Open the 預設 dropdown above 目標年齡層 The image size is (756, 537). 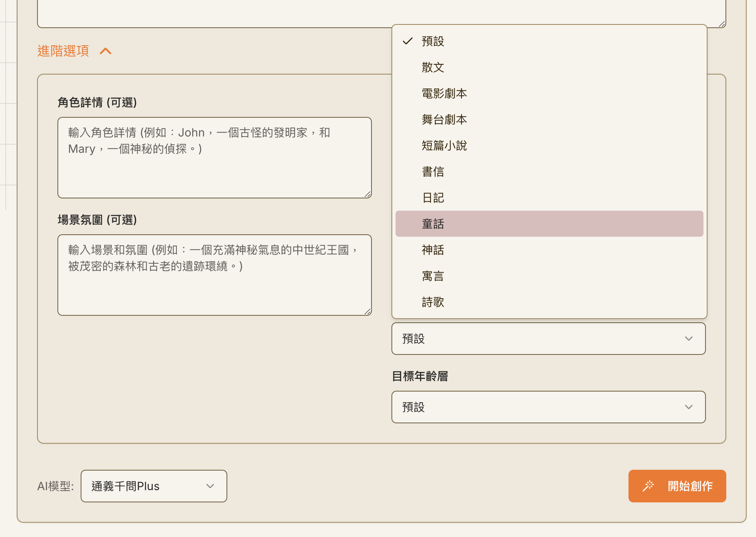point(548,339)
